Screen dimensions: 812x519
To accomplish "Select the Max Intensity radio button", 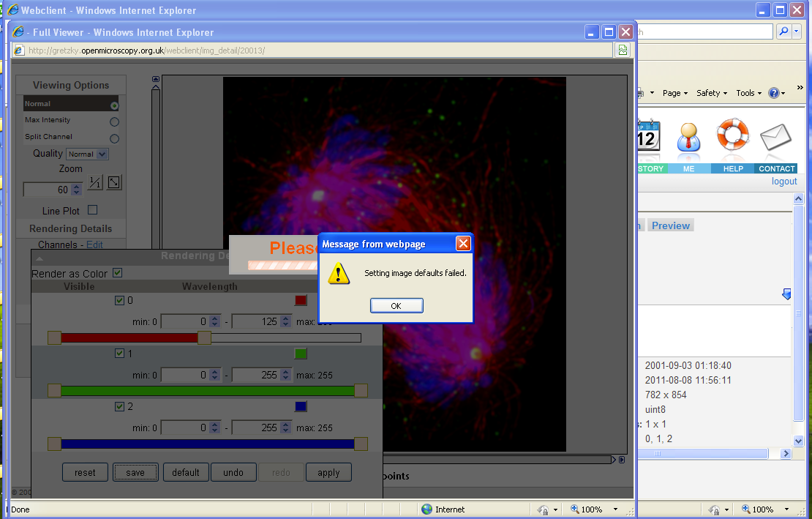I will click(x=114, y=122).
